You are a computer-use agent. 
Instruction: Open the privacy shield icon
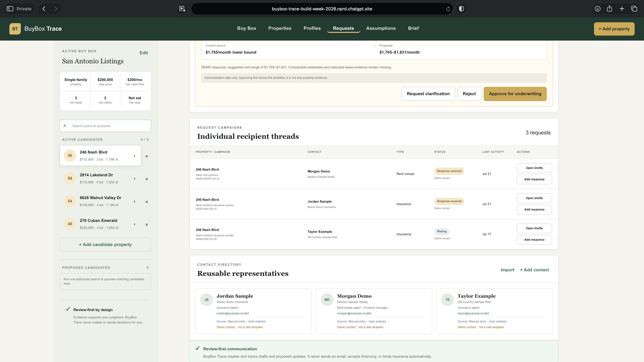pyautogui.click(x=461, y=9)
